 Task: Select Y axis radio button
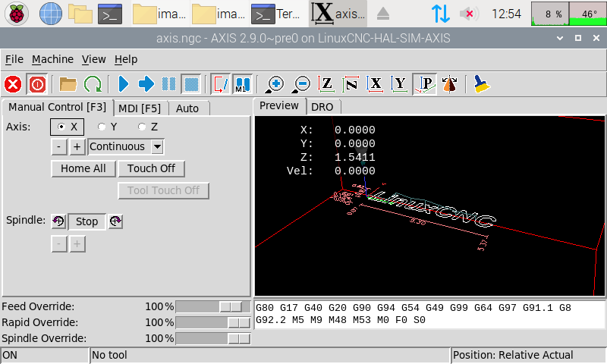pos(107,127)
